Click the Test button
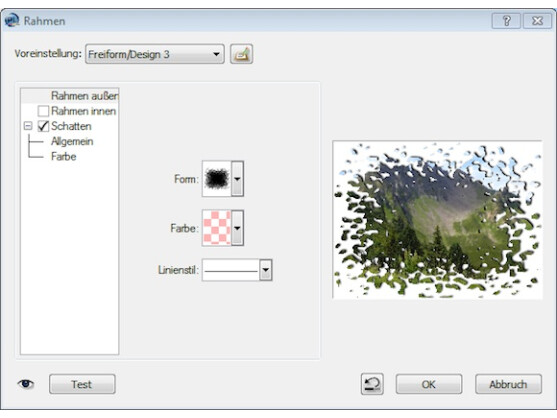This screenshot has width=557, height=418. (82, 384)
